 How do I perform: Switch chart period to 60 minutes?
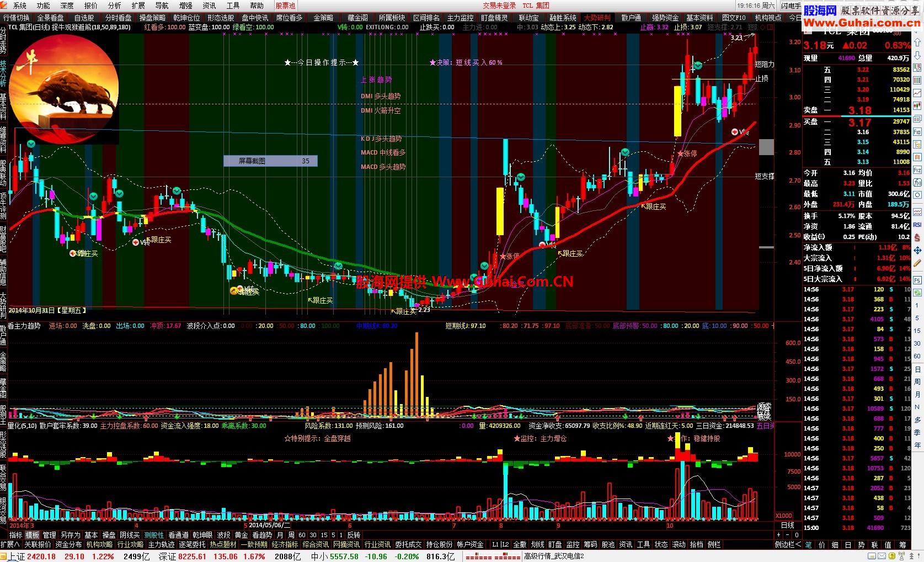302,535
